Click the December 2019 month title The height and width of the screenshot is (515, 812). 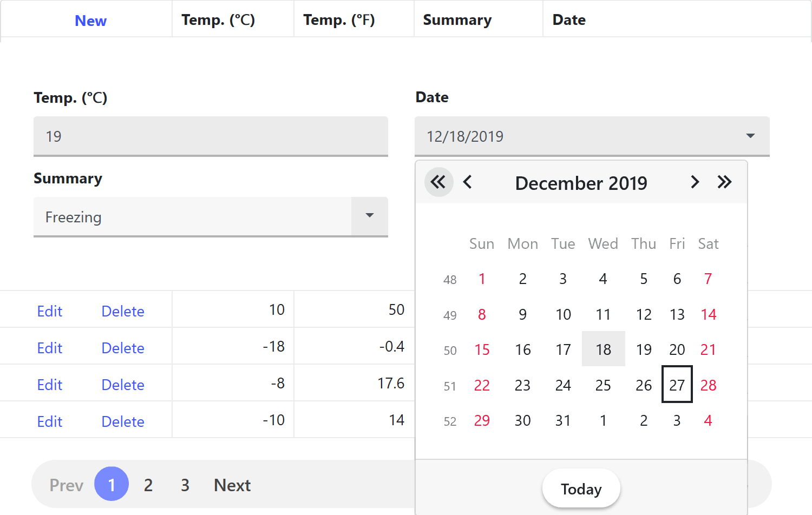pos(581,183)
